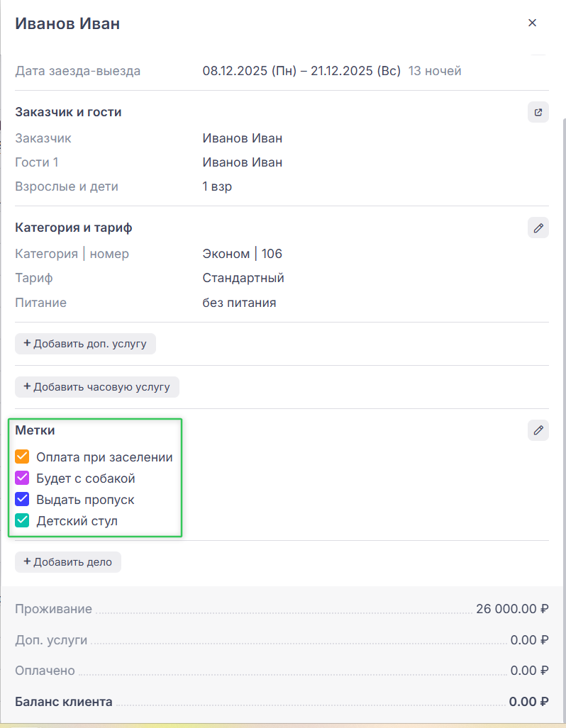Image resolution: width=566 pixels, height=728 pixels.
Task: Uncheck the Будет с собакой label
Action: (22, 478)
